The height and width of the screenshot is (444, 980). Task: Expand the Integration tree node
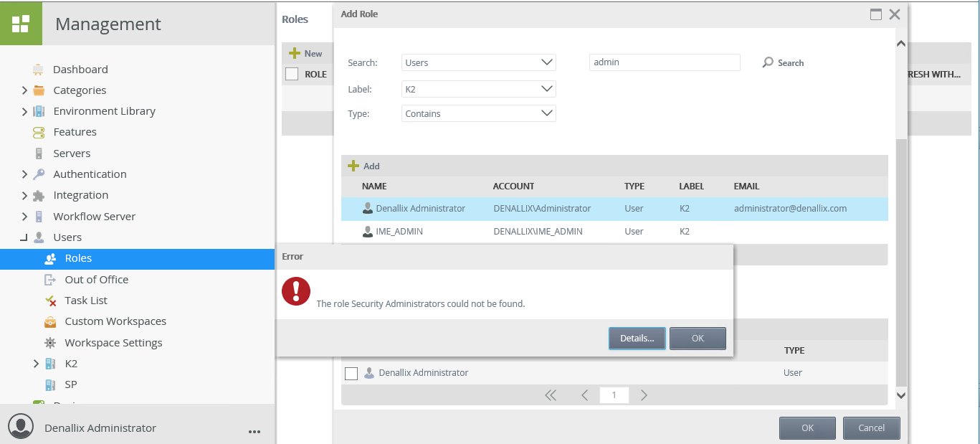click(24, 195)
